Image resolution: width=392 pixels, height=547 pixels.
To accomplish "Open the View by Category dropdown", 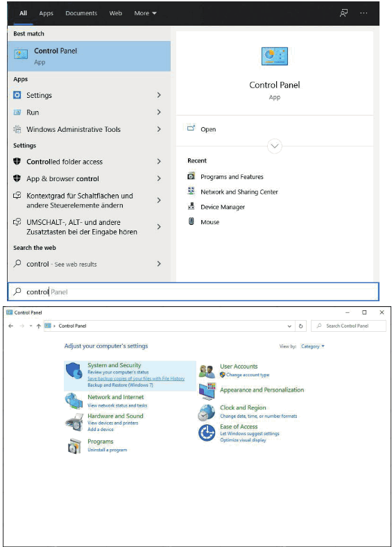I will click(313, 346).
